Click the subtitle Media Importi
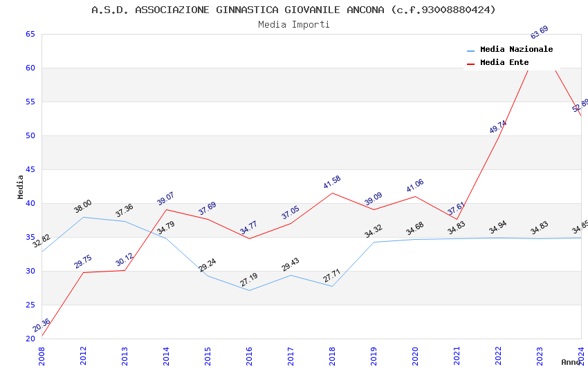The image size is (588, 380). click(294, 25)
